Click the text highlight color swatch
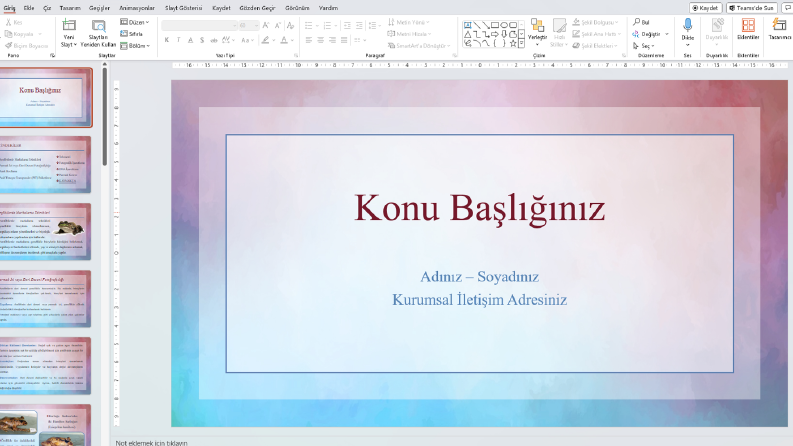Image resolution: width=793 pixels, height=446 pixels. (x=266, y=40)
